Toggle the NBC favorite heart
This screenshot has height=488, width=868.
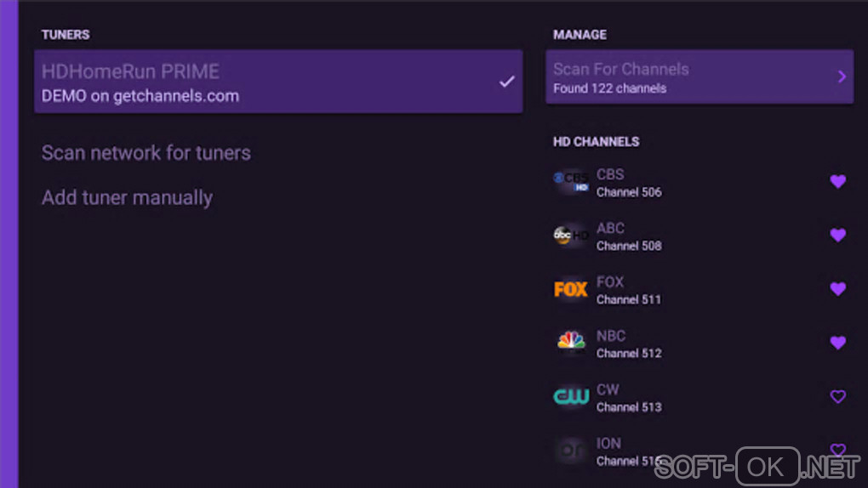coord(837,343)
